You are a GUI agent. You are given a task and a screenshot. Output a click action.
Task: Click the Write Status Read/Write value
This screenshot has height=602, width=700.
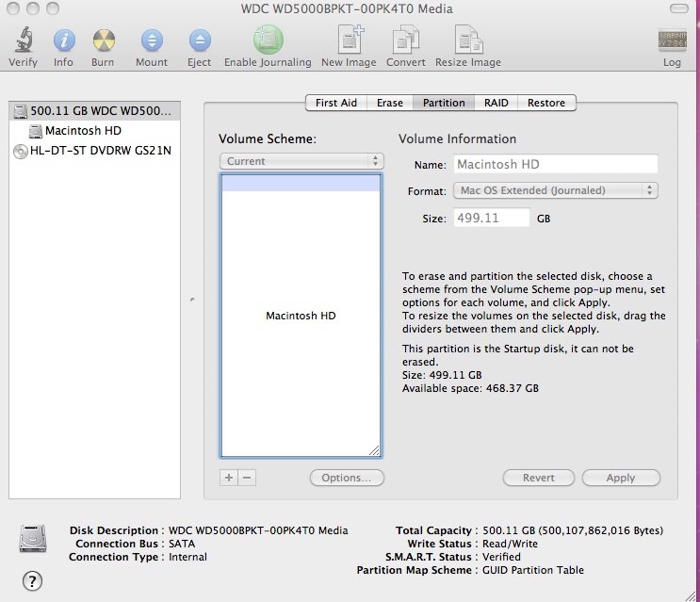[510, 544]
